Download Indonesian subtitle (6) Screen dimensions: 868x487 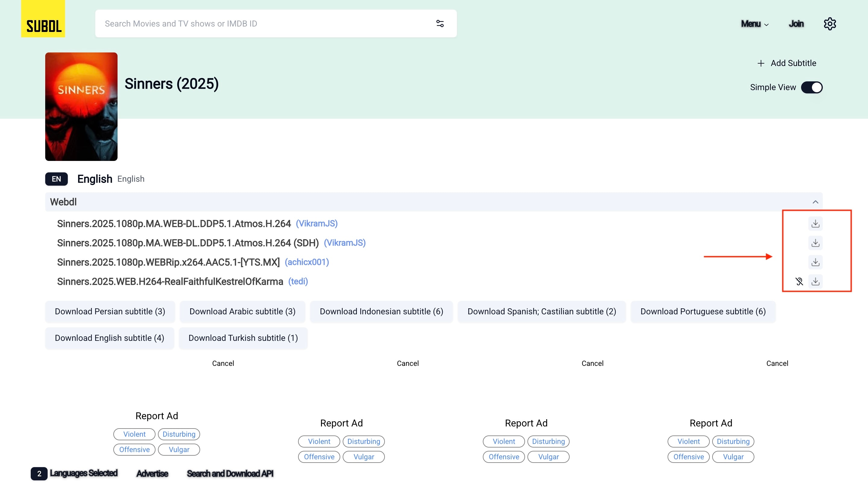coord(381,311)
